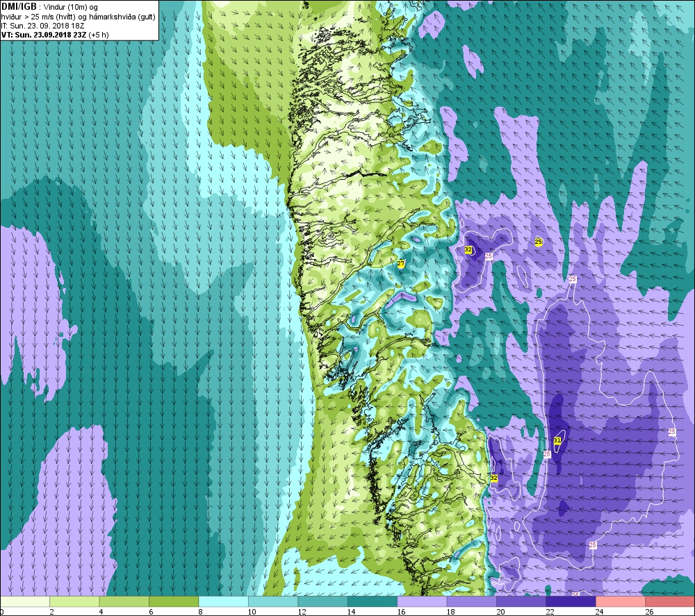The image size is (695, 616).
Task: Click the legend scale value '2'
Action: 52,612
